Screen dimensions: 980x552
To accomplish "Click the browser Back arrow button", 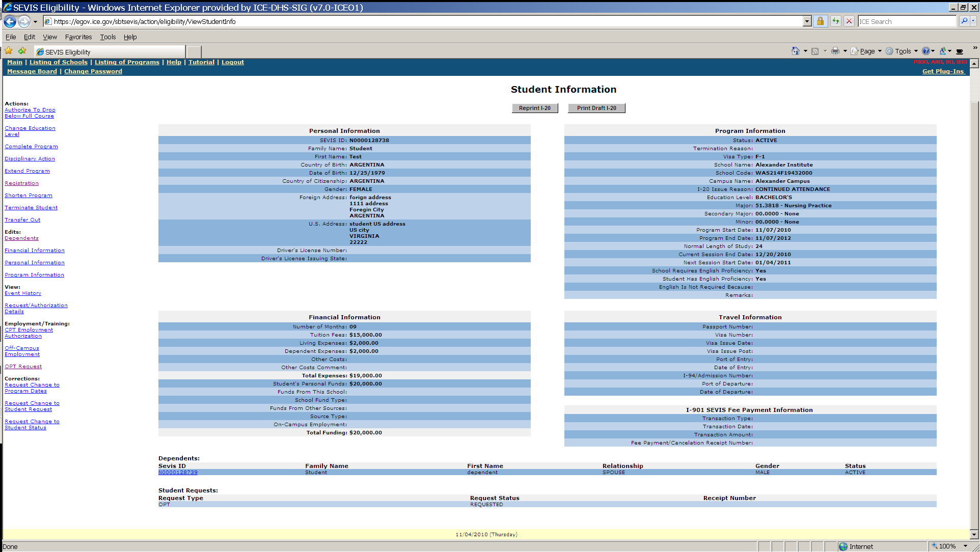I will tap(10, 21).
